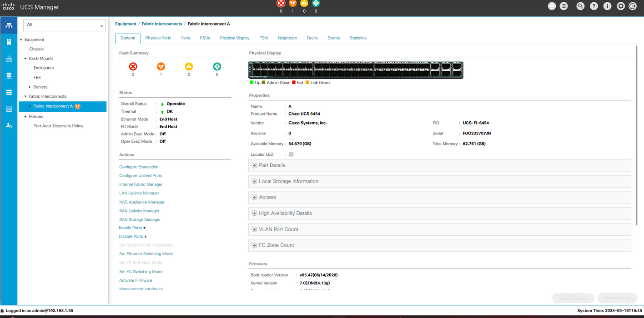Click the Cisco logo
This screenshot has height=318, width=644.
(9, 7)
